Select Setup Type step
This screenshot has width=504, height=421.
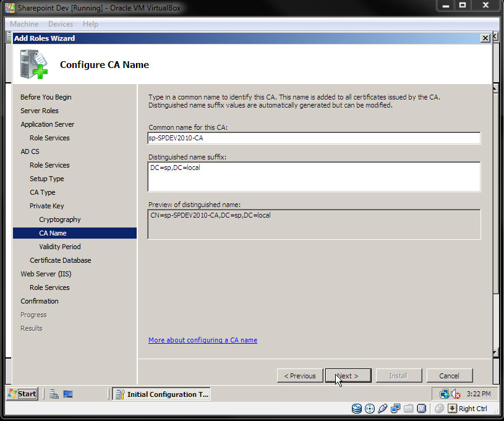pos(46,179)
